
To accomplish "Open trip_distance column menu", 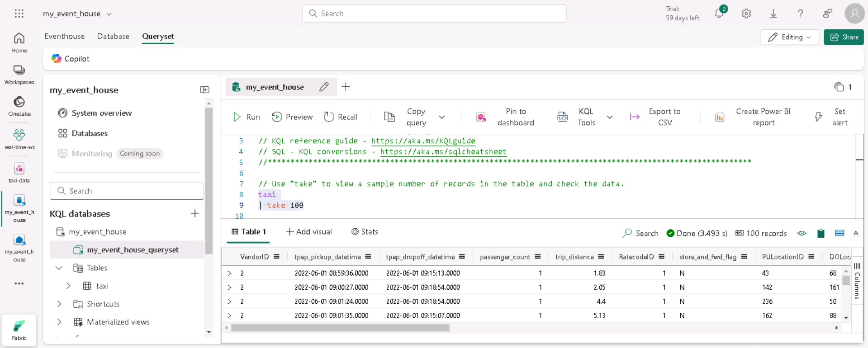I will pos(601,257).
